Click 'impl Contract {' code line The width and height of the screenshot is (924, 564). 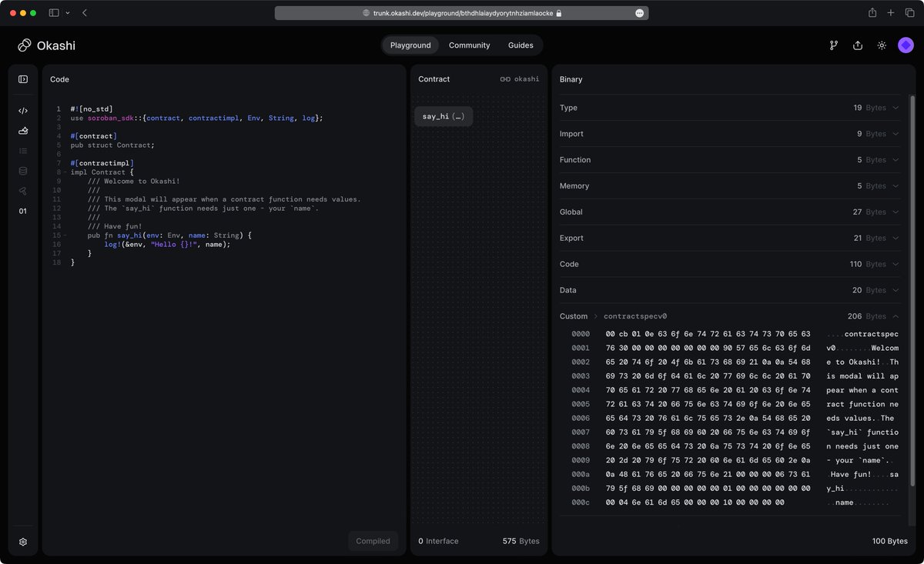click(x=102, y=172)
